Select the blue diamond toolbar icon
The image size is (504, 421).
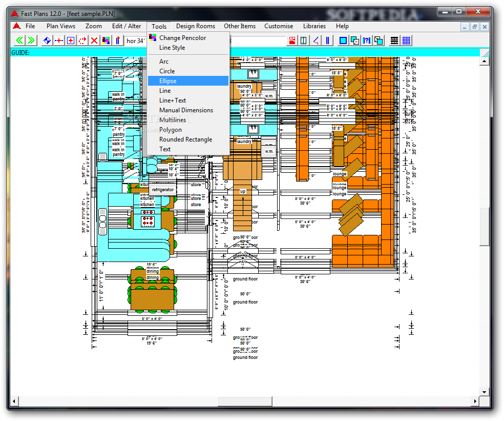click(47, 41)
